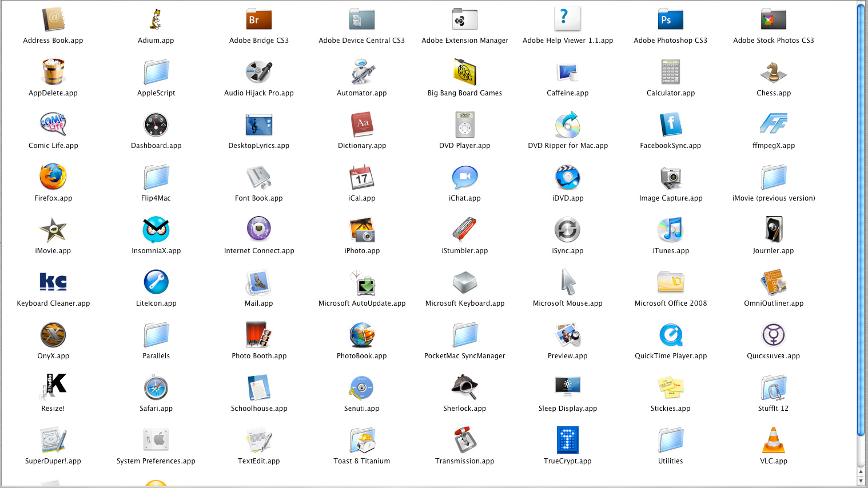The image size is (868, 488).
Task: Select the Automator robot icon
Action: tap(362, 72)
